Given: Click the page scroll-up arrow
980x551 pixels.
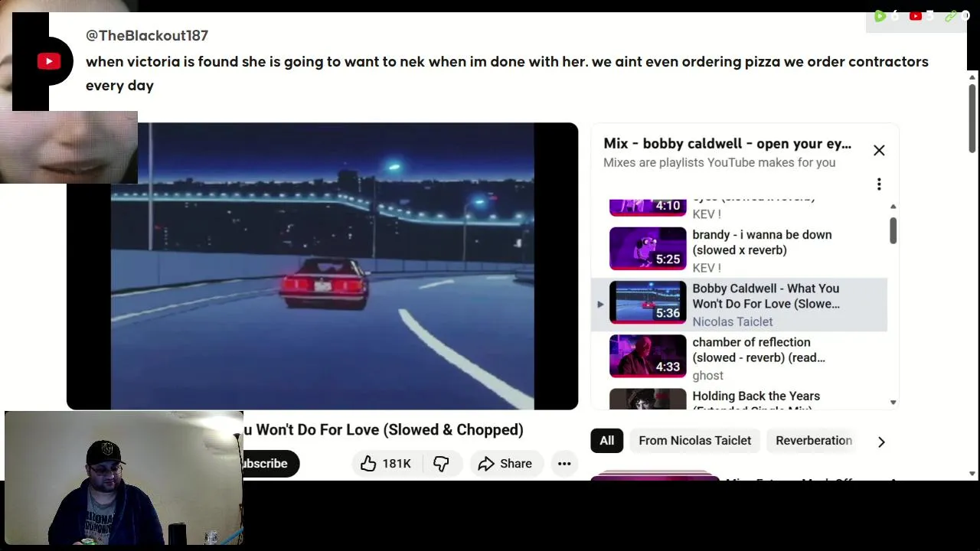Looking at the screenshot, I should click(972, 77).
